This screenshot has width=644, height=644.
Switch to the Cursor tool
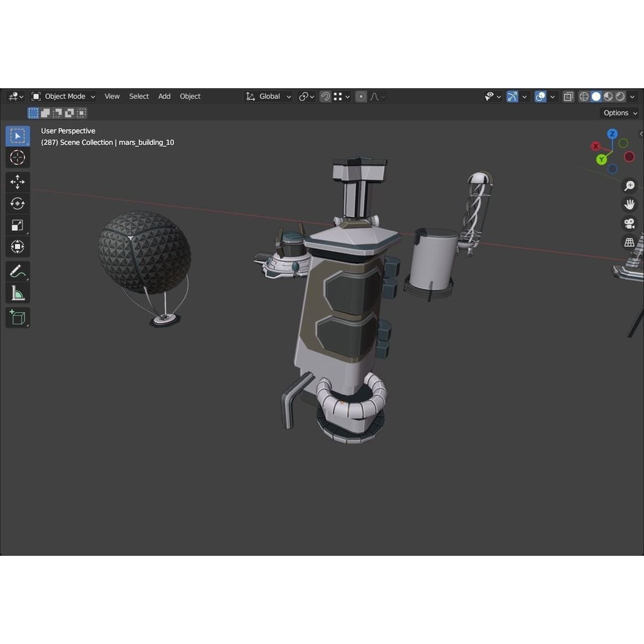[x=17, y=157]
